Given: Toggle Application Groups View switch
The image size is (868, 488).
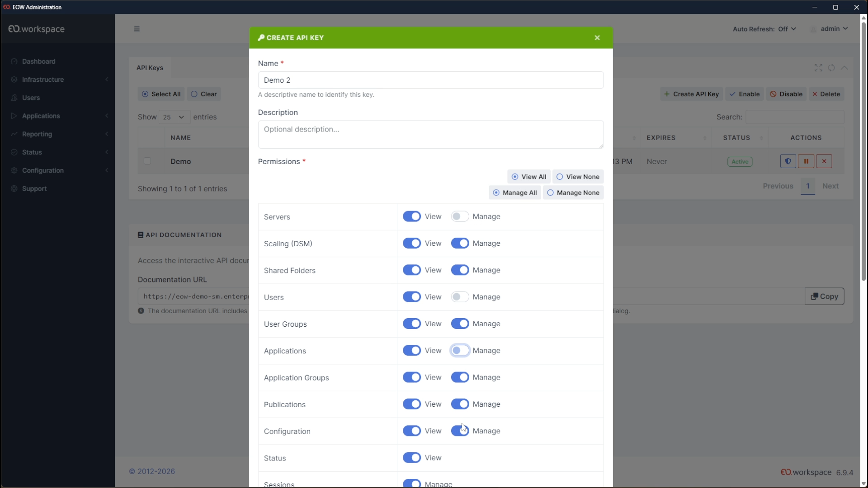Looking at the screenshot, I should pos(412,377).
